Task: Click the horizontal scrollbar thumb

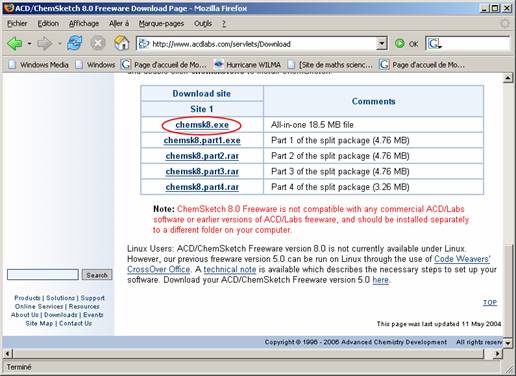Action: tap(248, 353)
